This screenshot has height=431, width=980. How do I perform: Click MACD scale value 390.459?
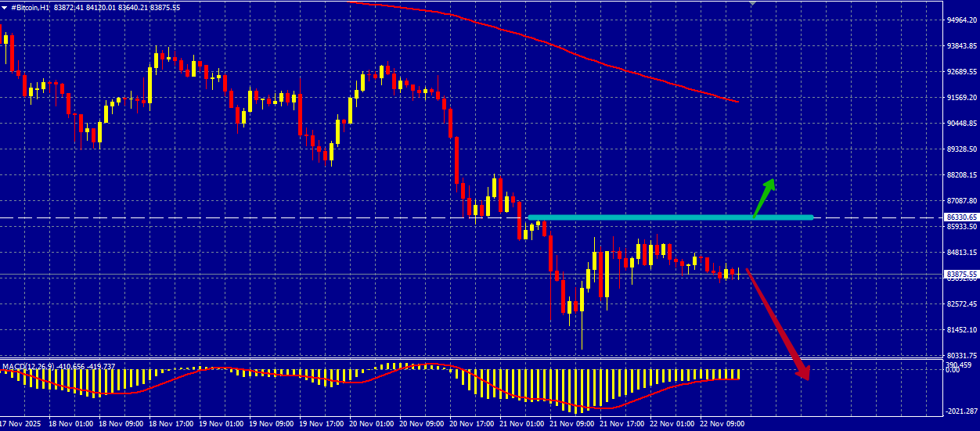pyautogui.click(x=959, y=365)
